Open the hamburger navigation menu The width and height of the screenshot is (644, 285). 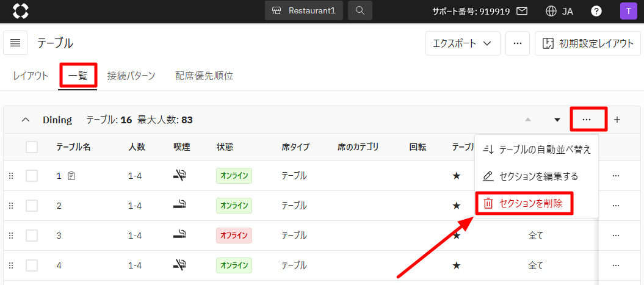pos(15,43)
